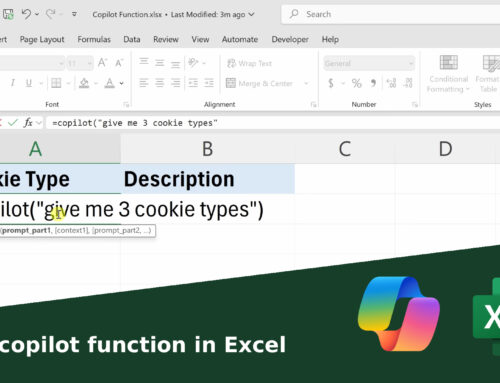Image resolution: width=500 pixels, height=383 pixels.
Task: Open the Automate tab
Action: coord(240,39)
